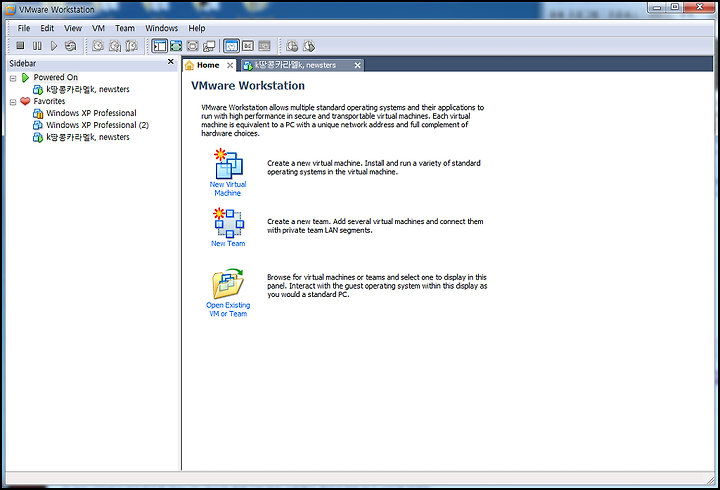Close the Sidebar panel
Screen dimensions: 720x490
point(170,62)
